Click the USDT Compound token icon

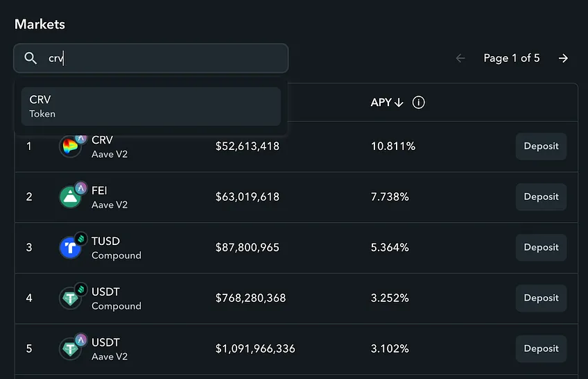(71, 298)
